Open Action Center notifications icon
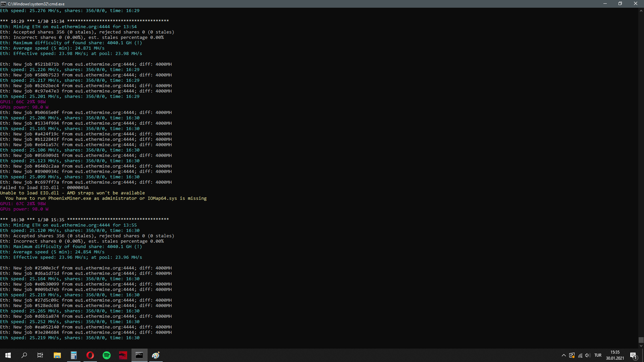The image size is (644, 362). point(633,355)
